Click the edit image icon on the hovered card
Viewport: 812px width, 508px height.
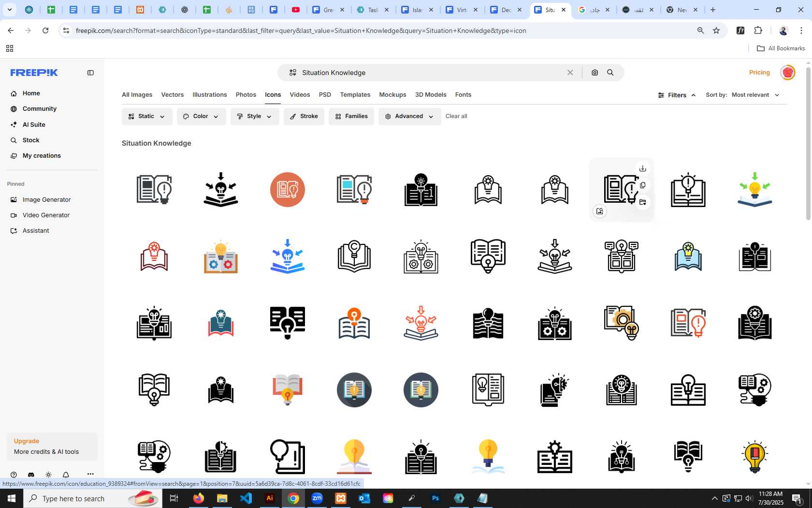pyautogui.click(x=600, y=211)
